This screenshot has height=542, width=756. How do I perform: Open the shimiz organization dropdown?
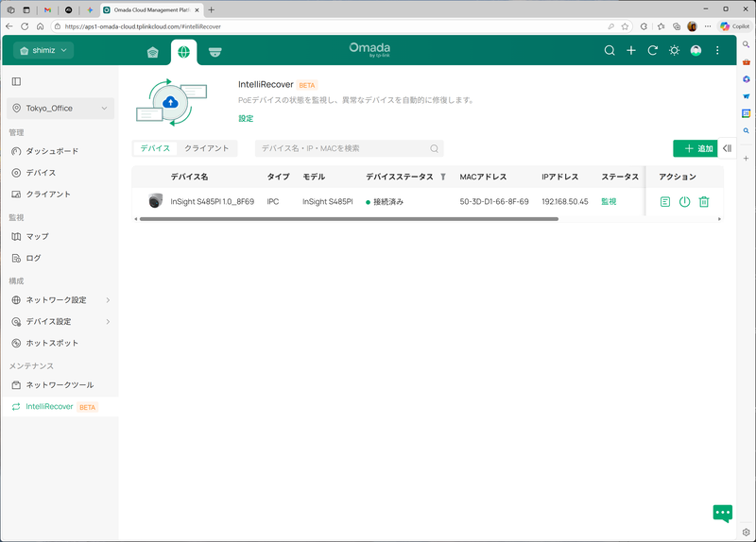(x=43, y=50)
